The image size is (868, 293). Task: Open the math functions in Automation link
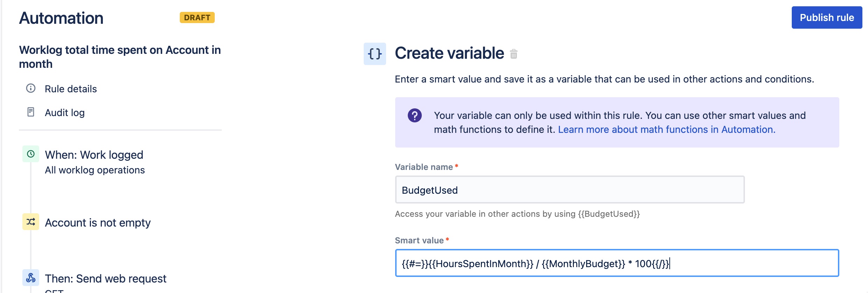click(x=667, y=129)
